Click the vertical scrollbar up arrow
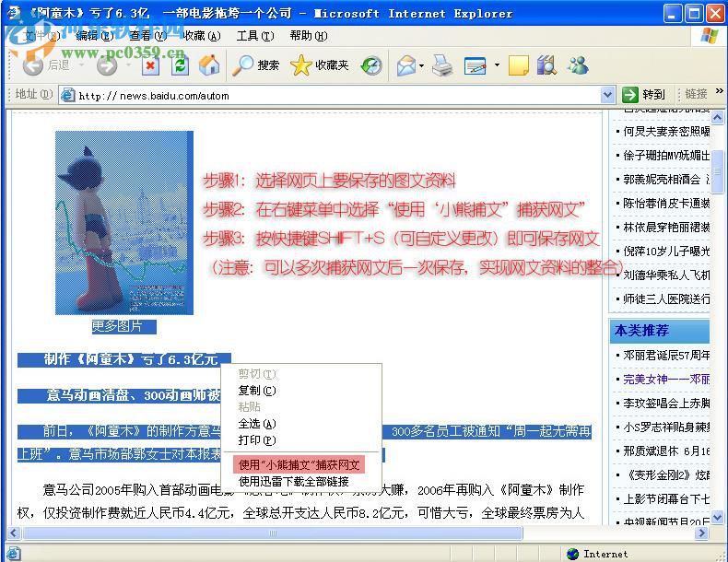The image size is (728, 562). pos(717,117)
